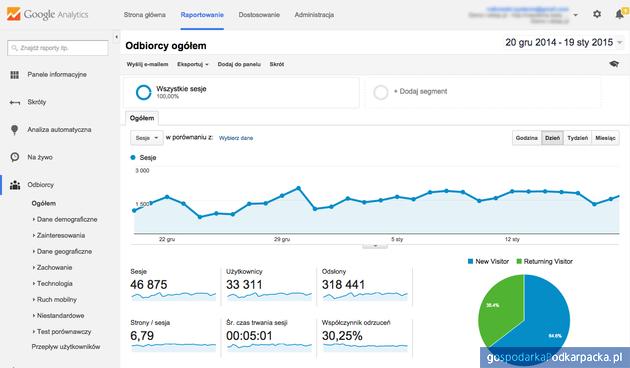This screenshot has height=368, width=630.
Task: Click Dodaj do panelu button
Action: coord(239,64)
